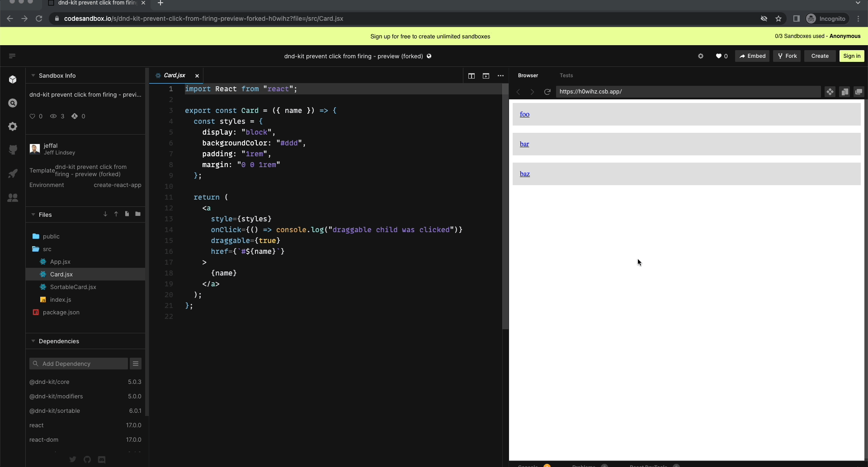Collapse the Files section
The width and height of the screenshot is (868, 467).
(x=33, y=215)
